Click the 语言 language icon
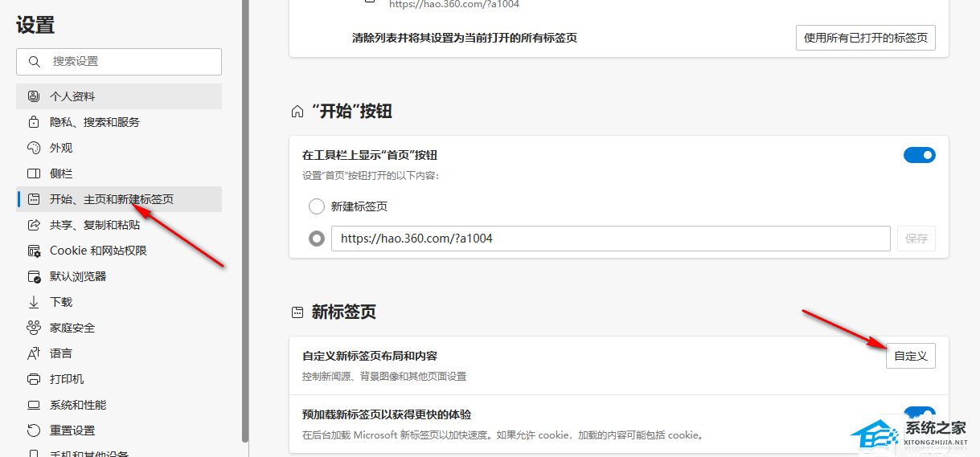980x457 pixels. pyautogui.click(x=34, y=353)
